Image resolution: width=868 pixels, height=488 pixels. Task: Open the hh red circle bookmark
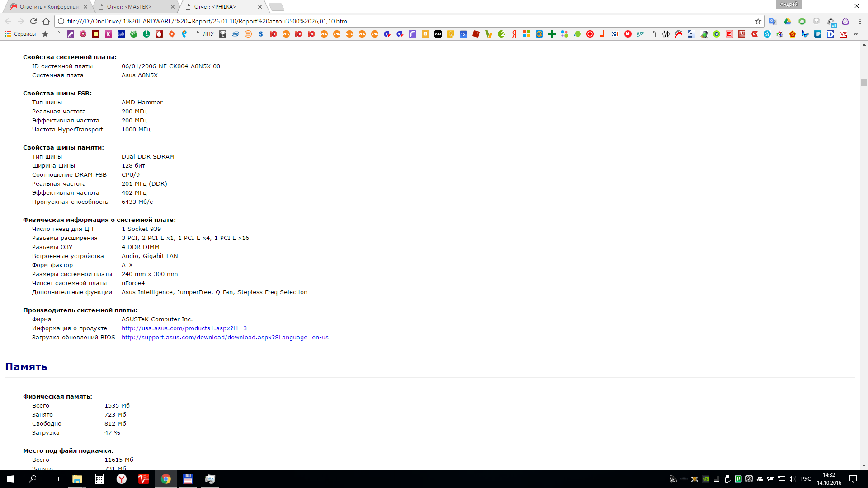(628, 34)
